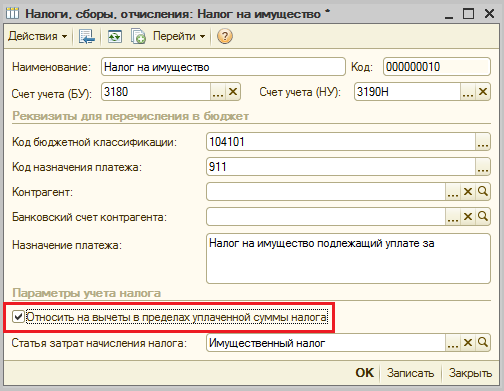Screen dimensions: 504x391
Task: Click the refresh icon in toolbar
Action: click(114, 36)
